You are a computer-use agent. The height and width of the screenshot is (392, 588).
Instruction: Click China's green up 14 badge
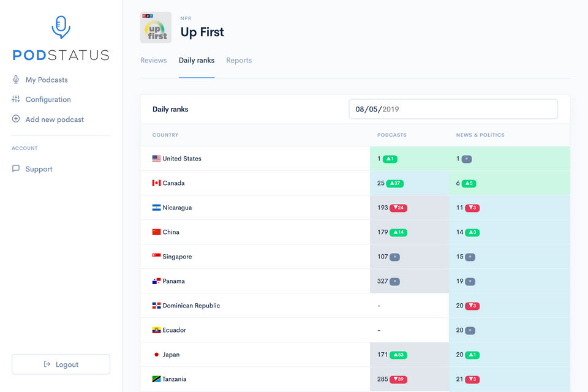tap(398, 232)
